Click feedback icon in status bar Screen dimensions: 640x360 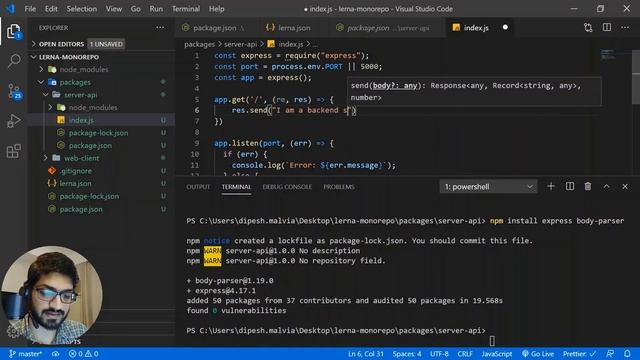click(610, 354)
